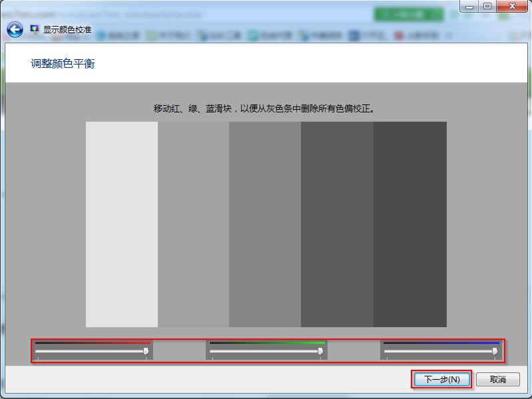Click the 取消 cancel button
Image resolution: width=532 pixels, height=399 pixels.
[498, 379]
